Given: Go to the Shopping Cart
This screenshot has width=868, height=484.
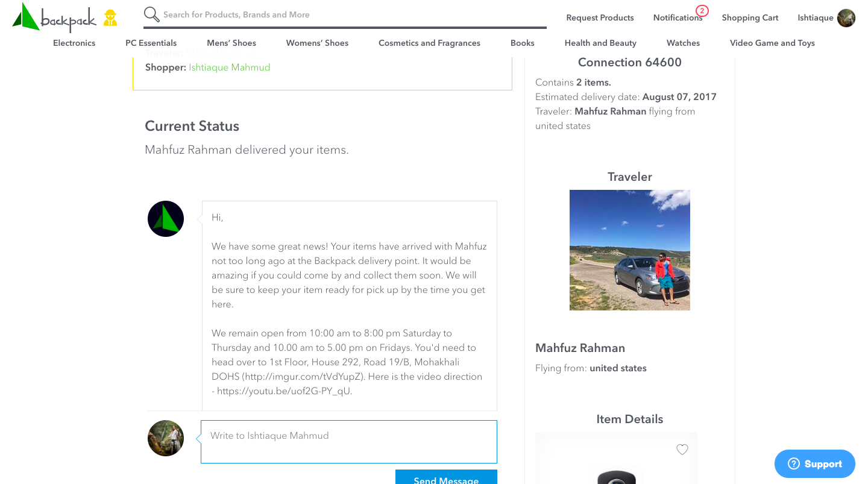Looking at the screenshot, I should pos(750,17).
